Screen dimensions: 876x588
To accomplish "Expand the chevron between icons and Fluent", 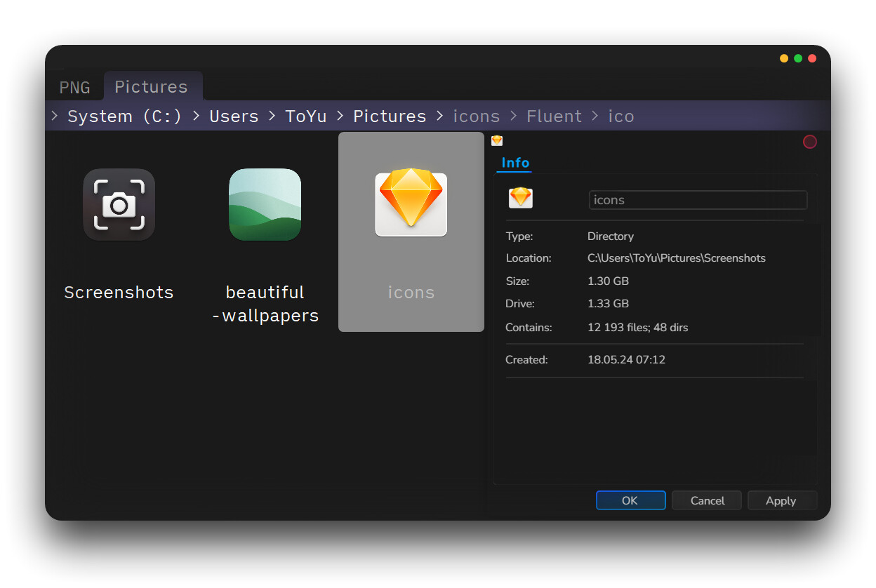I will pyautogui.click(x=514, y=116).
